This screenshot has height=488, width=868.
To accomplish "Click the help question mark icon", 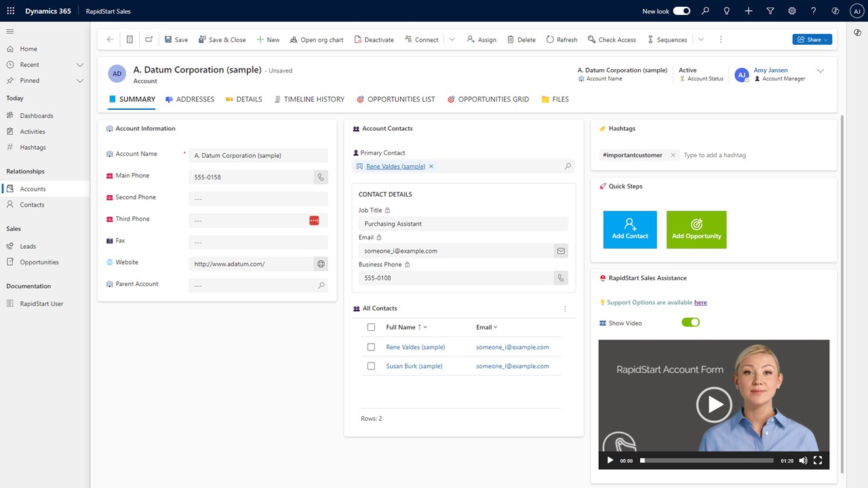I will click(814, 11).
